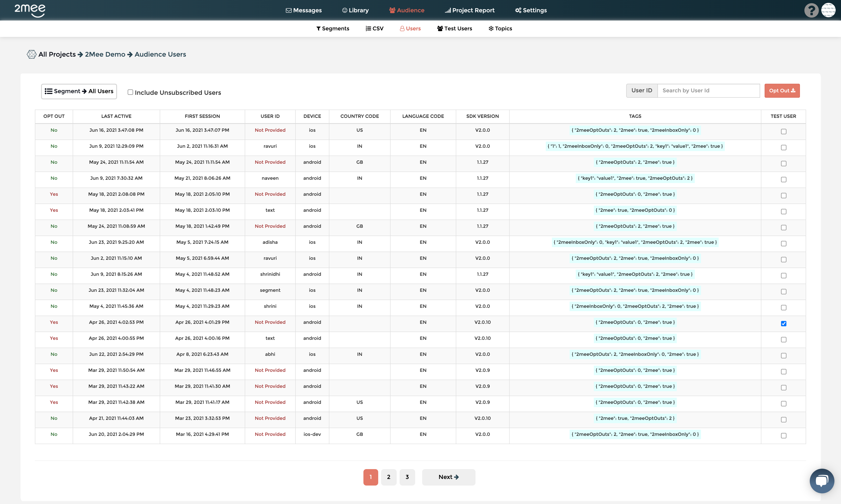Image resolution: width=841 pixels, height=504 pixels.
Task: Toggle test user for shrini row
Action: [784, 307]
